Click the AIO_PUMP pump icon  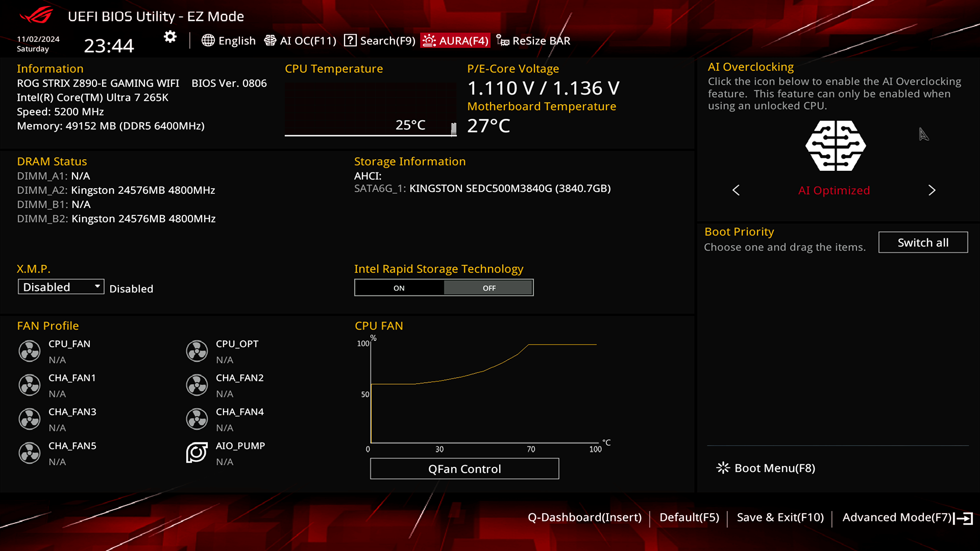[197, 452]
